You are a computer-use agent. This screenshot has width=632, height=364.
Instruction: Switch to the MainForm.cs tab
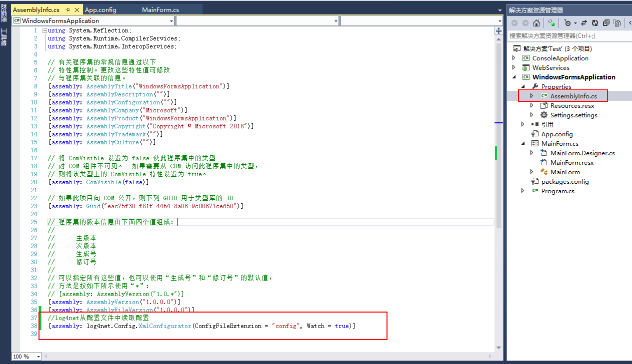point(160,9)
